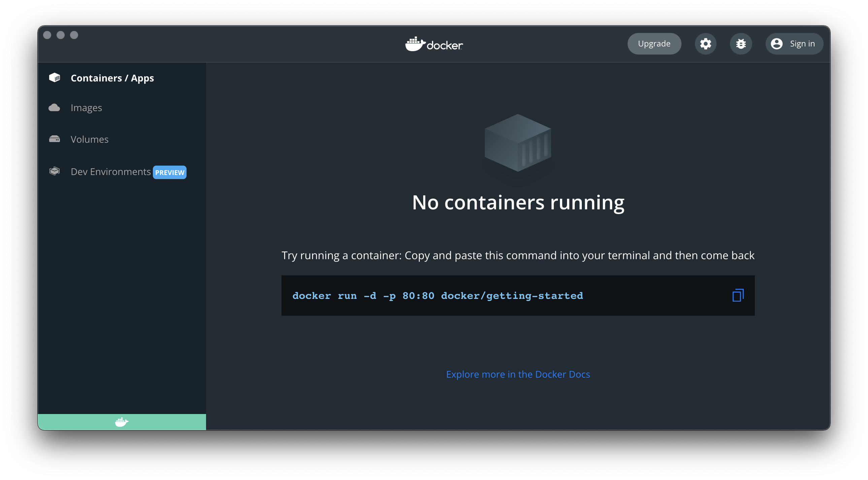Click the Upgrade button

pos(654,44)
